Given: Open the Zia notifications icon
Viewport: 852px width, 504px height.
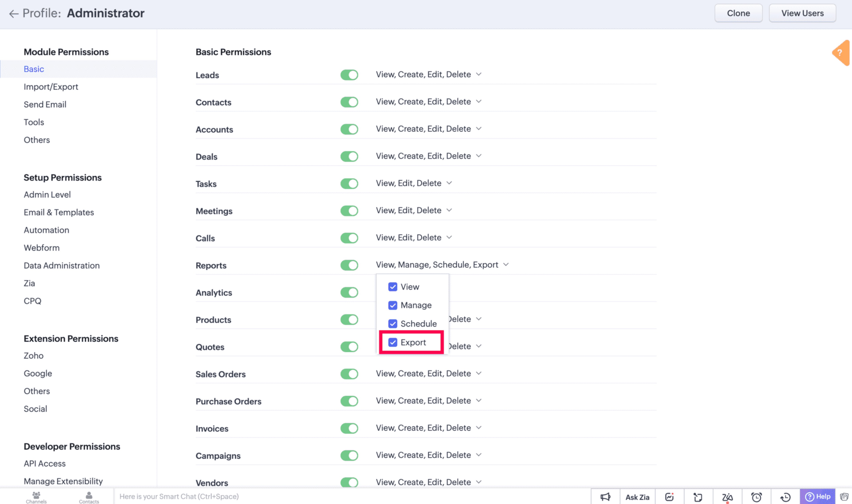Looking at the screenshot, I should click(727, 497).
